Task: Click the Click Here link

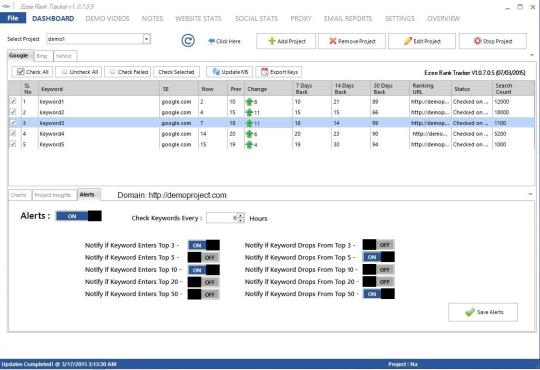Action: (x=225, y=41)
